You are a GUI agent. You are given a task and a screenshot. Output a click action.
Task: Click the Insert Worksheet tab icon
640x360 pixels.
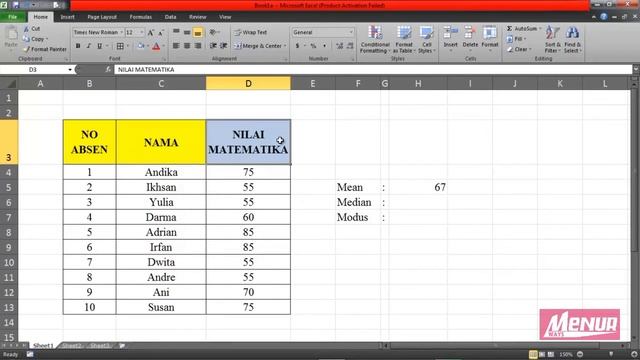click(x=122, y=346)
